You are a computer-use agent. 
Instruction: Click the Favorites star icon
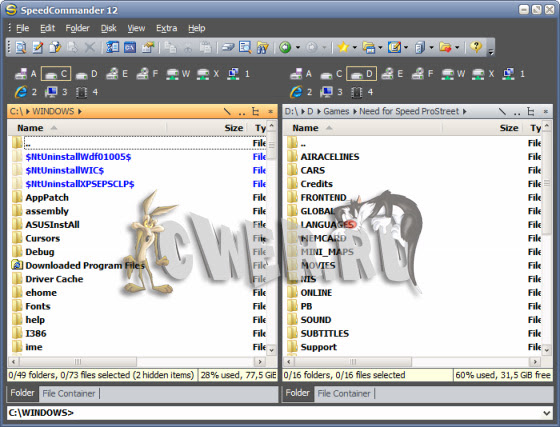[x=343, y=47]
